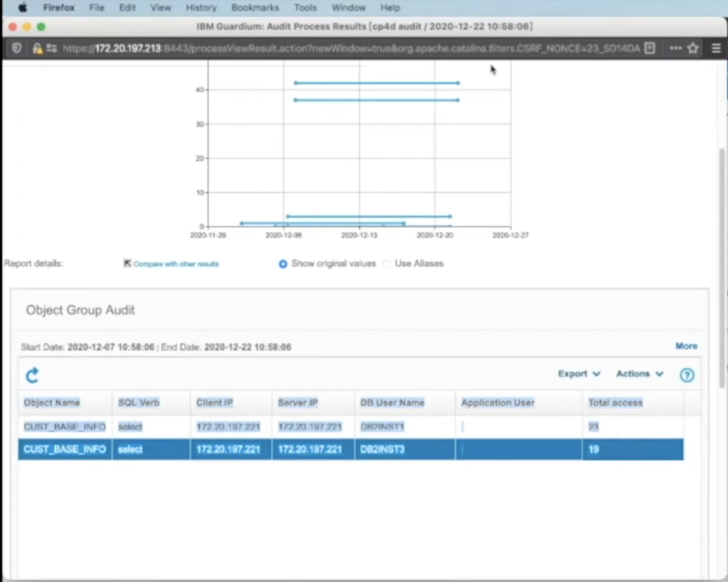Viewport: 728px width, 582px height.
Task: Toggle reader view icon in address bar
Action: coord(650,48)
